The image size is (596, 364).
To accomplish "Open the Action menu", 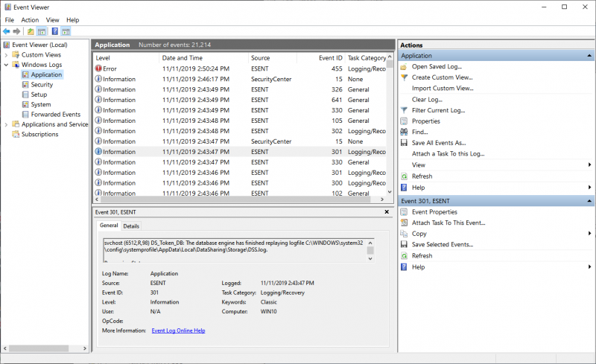I will 30,20.
